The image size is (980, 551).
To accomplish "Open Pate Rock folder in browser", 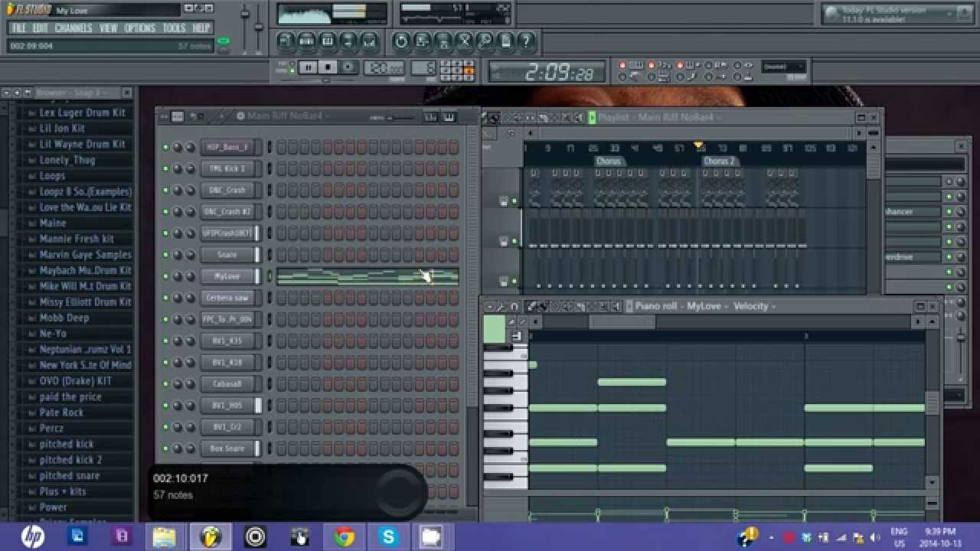I will click(x=61, y=412).
